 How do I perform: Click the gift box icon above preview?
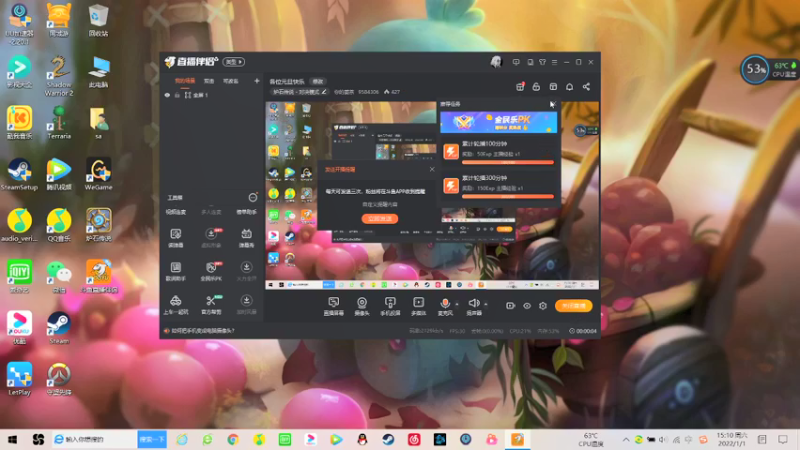pyautogui.click(x=520, y=87)
